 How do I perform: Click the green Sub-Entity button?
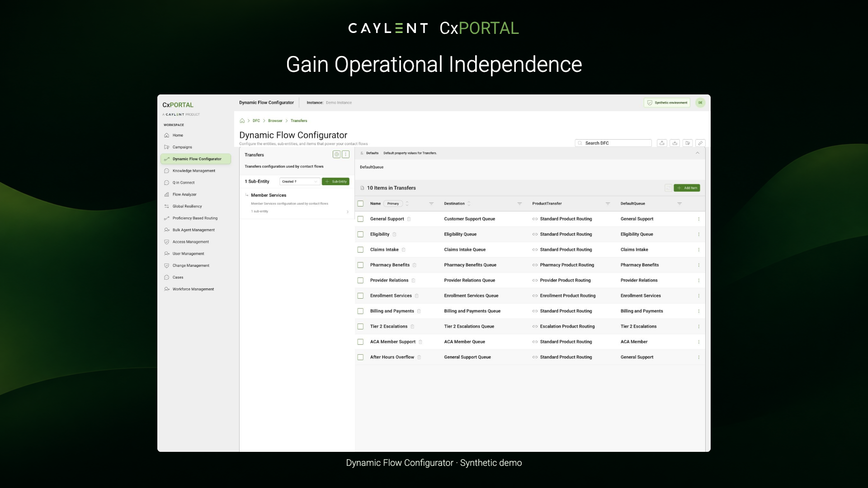pos(335,182)
